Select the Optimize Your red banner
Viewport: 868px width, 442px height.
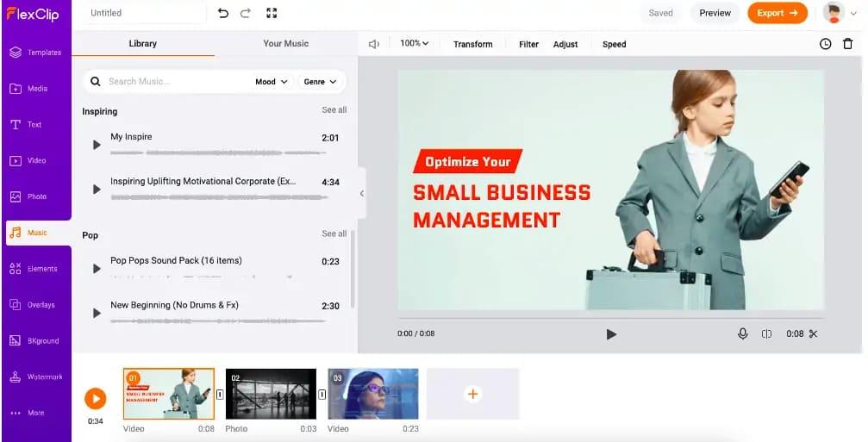468,161
